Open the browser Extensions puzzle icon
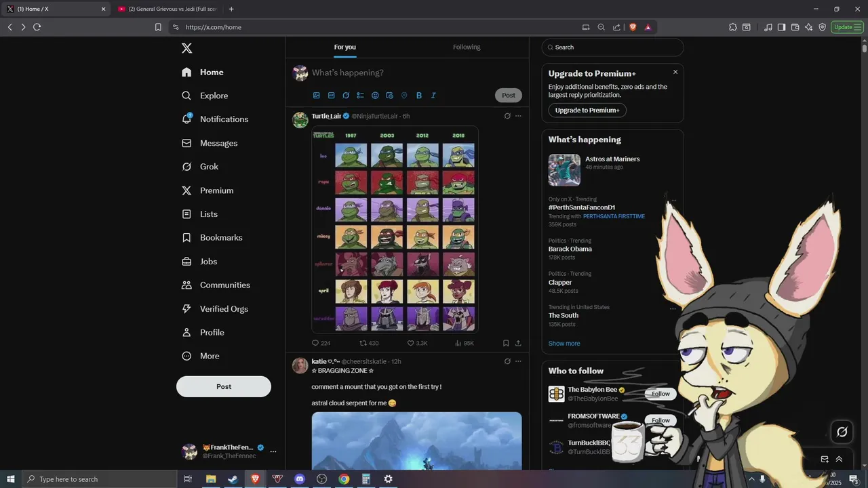The image size is (868, 488). click(x=733, y=27)
